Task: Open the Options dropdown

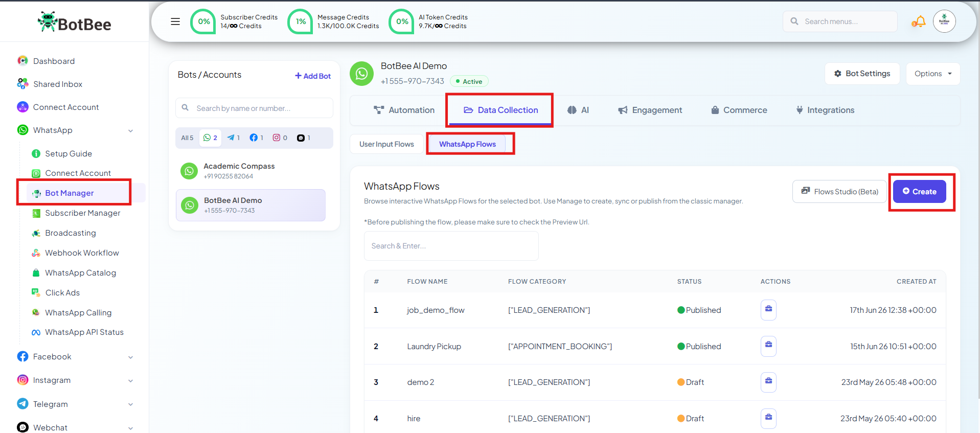Action: 933,74
